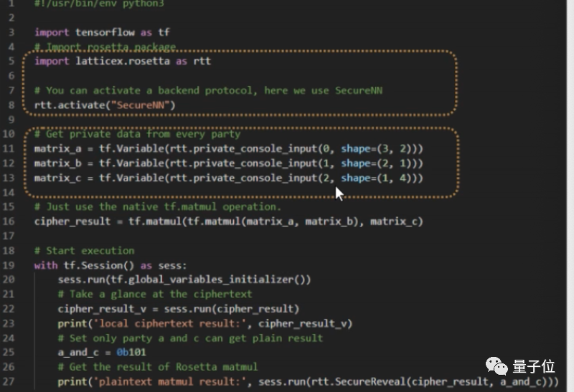Click line number 16 in gutter
The image size is (574, 392).
9,221
